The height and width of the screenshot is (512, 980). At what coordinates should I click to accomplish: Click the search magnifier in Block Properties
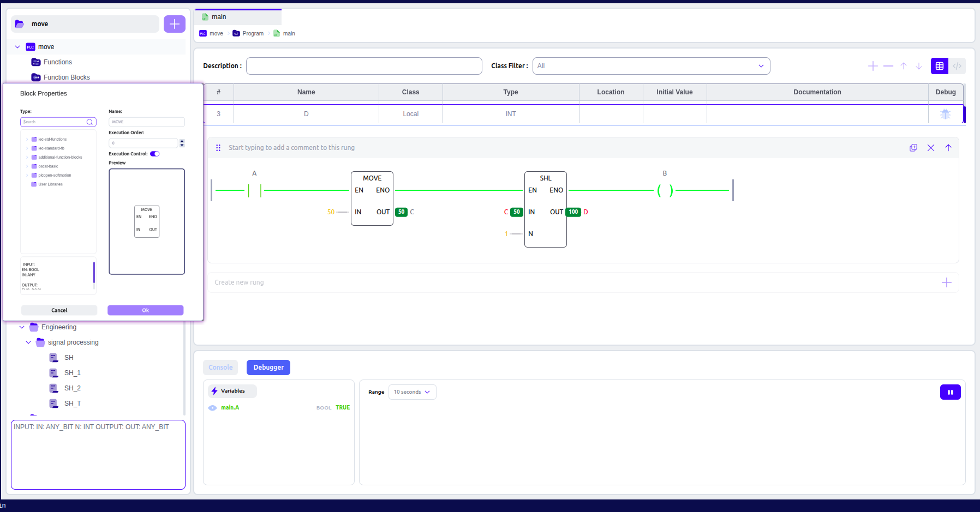89,122
